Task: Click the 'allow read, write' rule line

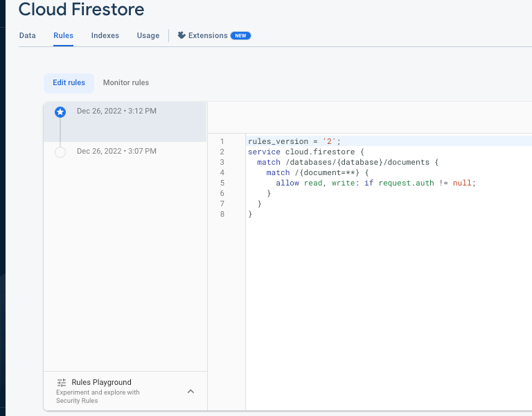Action: point(376,183)
